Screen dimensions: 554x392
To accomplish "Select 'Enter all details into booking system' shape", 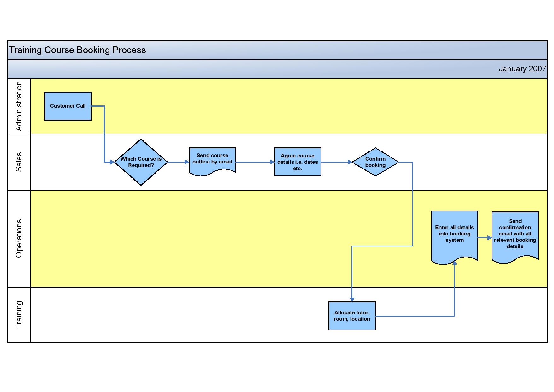I will pyautogui.click(x=455, y=237).
